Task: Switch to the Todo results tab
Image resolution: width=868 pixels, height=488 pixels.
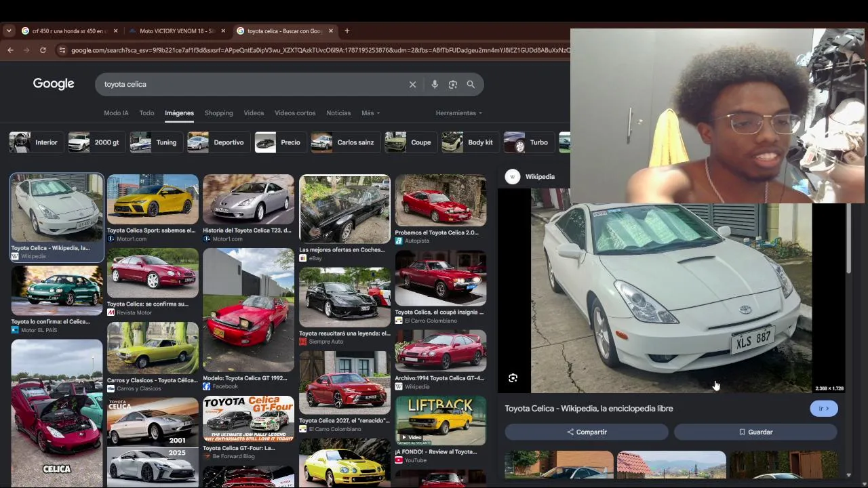Action: click(x=146, y=113)
